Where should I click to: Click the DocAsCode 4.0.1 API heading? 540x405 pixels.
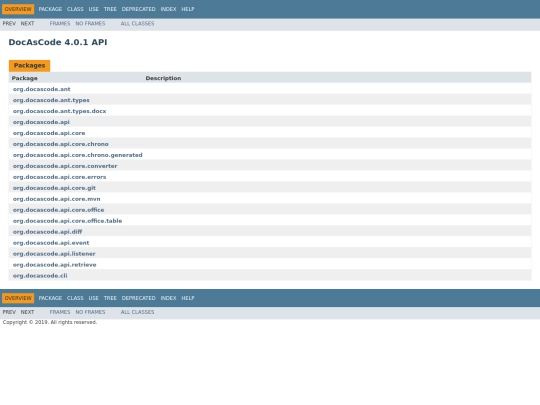tap(58, 42)
